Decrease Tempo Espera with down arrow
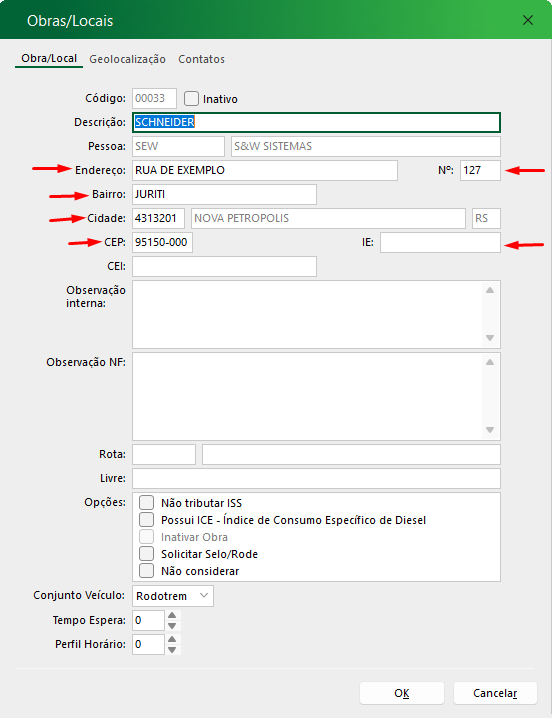The image size is (552, 718). click(172, 626)
